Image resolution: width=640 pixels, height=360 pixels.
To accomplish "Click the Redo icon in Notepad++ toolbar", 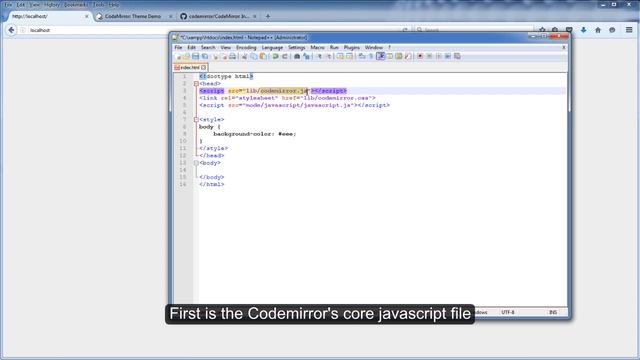I will pyautogui.click(x=284, y=56).
